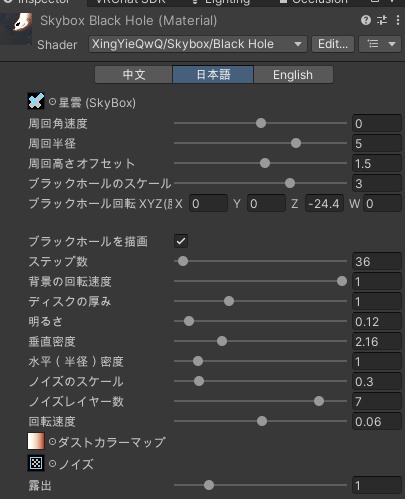Image resolution: width=405 pixels, height=499 pixels.
Task: Open the 星雲 (SkyBox) texture object picker circle
Action: tap(52, 102)
